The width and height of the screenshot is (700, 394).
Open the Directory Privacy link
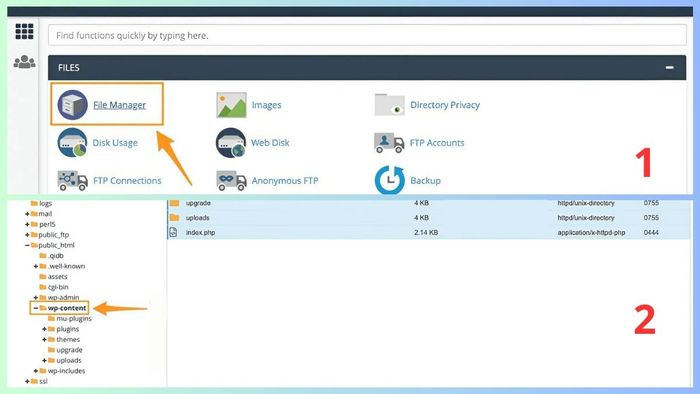(445, 105)
